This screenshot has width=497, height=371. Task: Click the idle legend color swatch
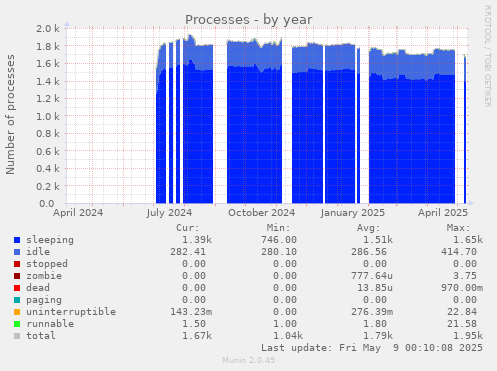click(17, 252)
